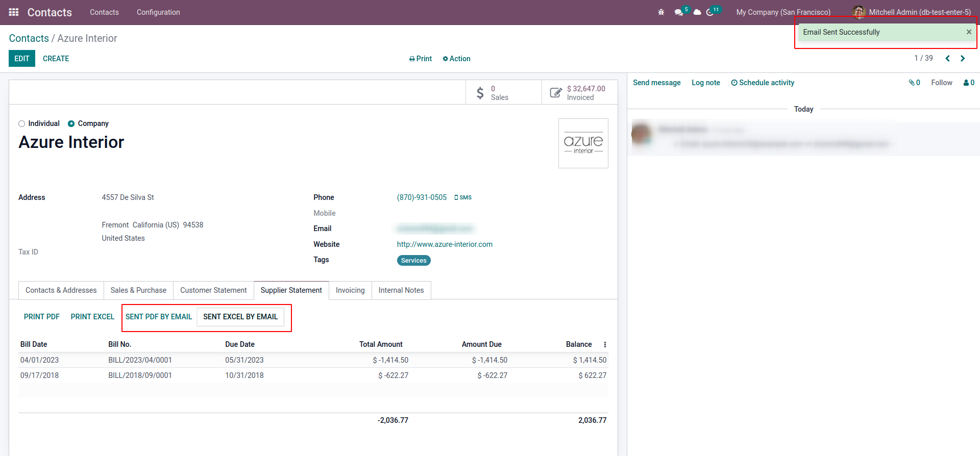Click PRINT EXCEL button
Image resolution: width=980 pixels, height=456 pixels.
point(92,317)
